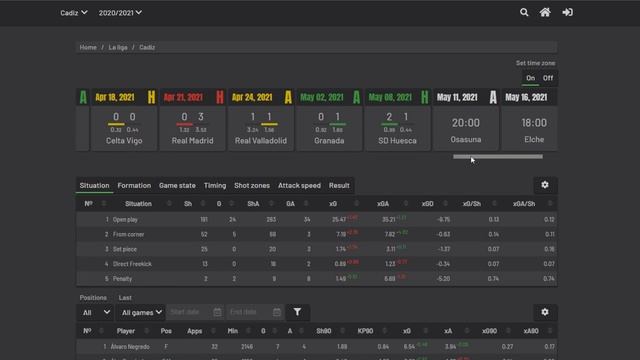Screen dimensions: 640x360
Task: Switch to the Formation tab
Action: (134, 185)
